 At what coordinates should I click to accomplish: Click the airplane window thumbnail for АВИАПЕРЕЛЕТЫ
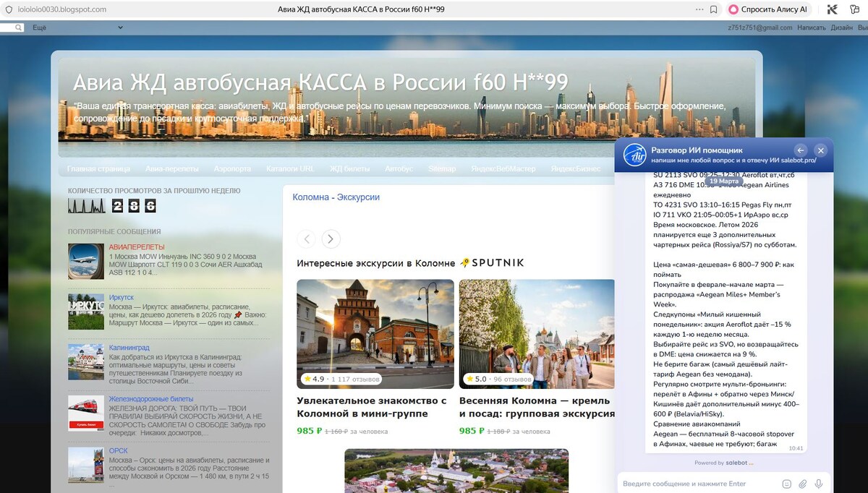(86, 262)
